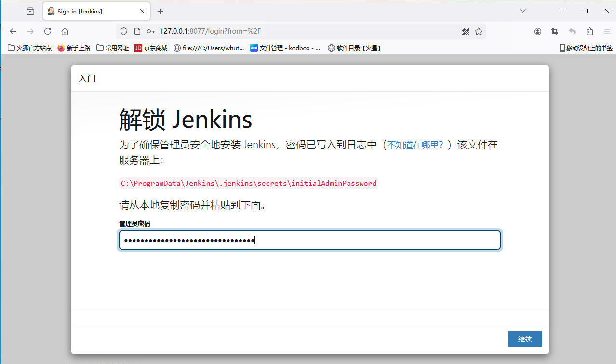Open 移动设备上的书签 folder

pos(586,48)
